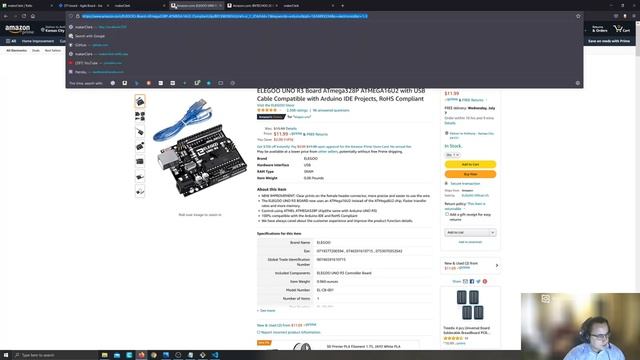Pick the OBS YouTube suggestion in dropdown
The width and height of the screenshot is (640, 360).
click(x=324, y=63)
